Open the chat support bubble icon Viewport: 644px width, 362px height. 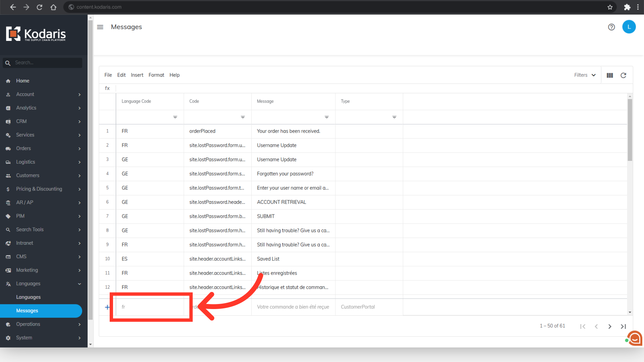635,338
